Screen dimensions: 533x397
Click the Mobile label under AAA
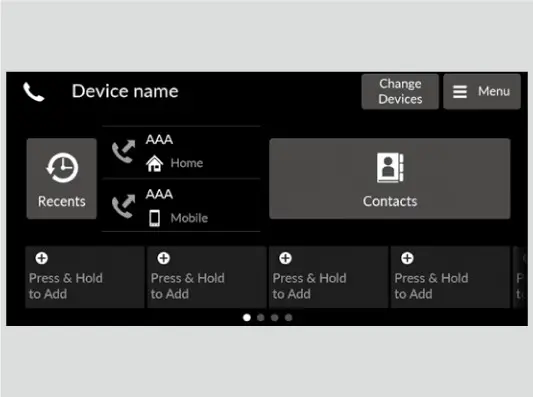click(x=189, y=218)
